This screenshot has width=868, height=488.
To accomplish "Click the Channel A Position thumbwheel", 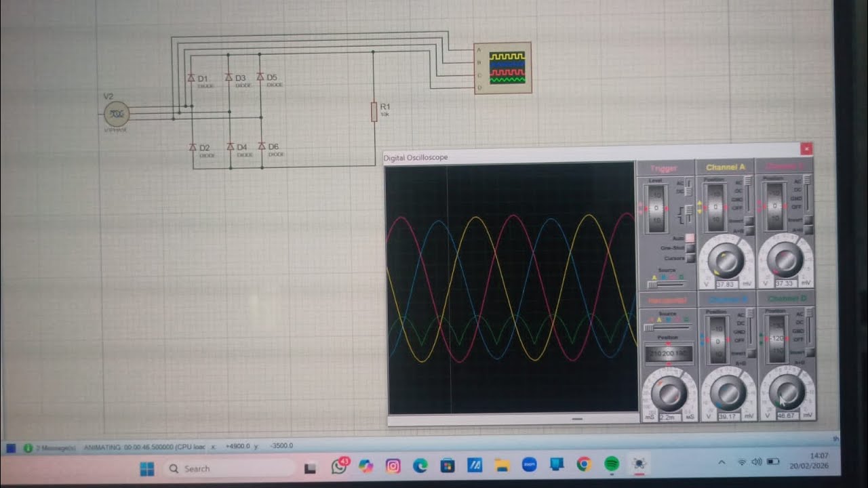I will 716,207.
